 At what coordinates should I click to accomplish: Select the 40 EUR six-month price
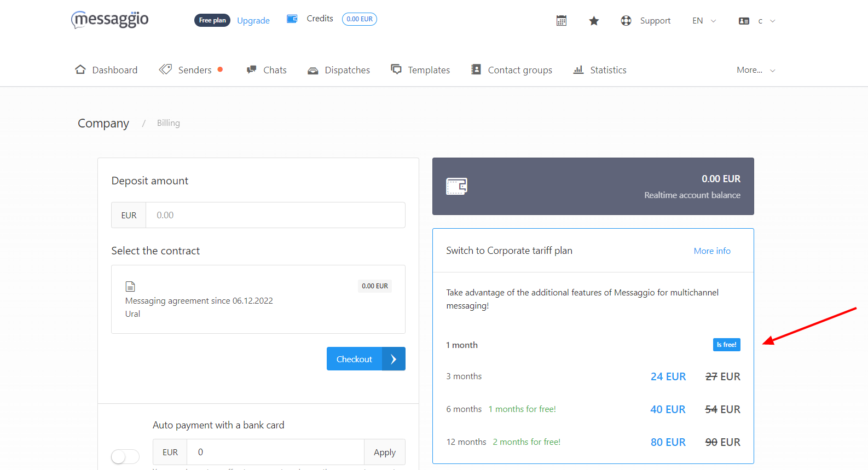[x=668, y=409]
